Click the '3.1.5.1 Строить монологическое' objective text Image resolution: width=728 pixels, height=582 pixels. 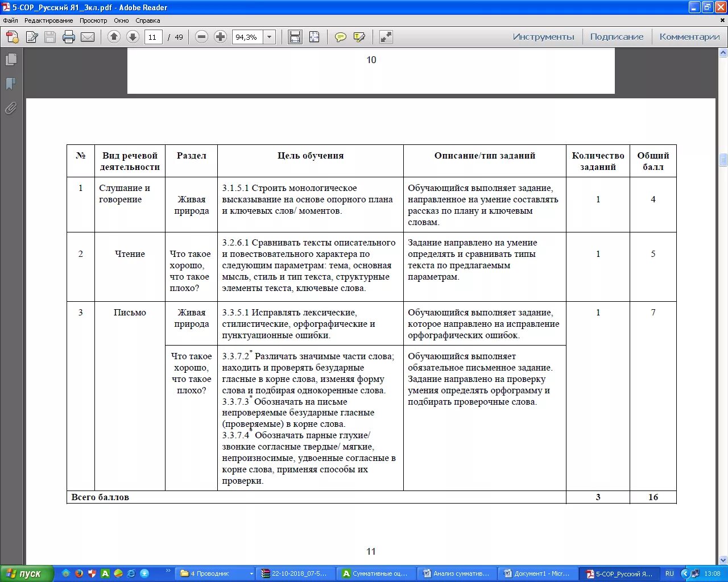click(x=289, y=188)
